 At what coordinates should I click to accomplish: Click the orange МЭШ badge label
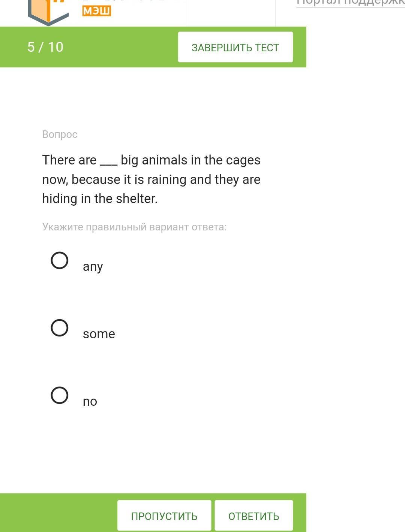pyautogui.click(x=96, y=11)
